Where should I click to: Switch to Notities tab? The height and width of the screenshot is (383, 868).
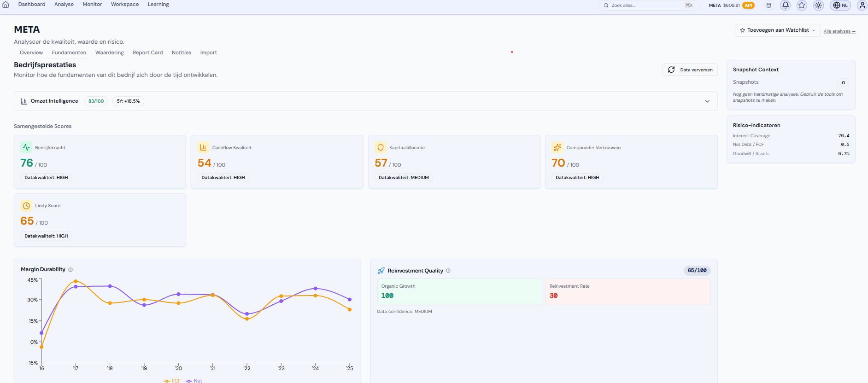(182, 52)
